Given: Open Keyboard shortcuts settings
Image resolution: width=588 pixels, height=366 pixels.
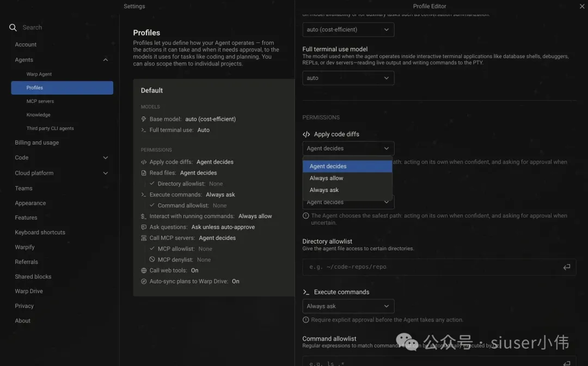Looking at the screenshot, I should click(x=40, y=232).
